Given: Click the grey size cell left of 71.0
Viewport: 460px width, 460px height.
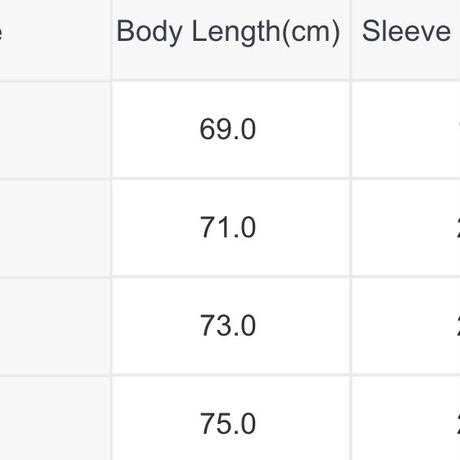Looking at the screenshot, I should pos(55,227).
